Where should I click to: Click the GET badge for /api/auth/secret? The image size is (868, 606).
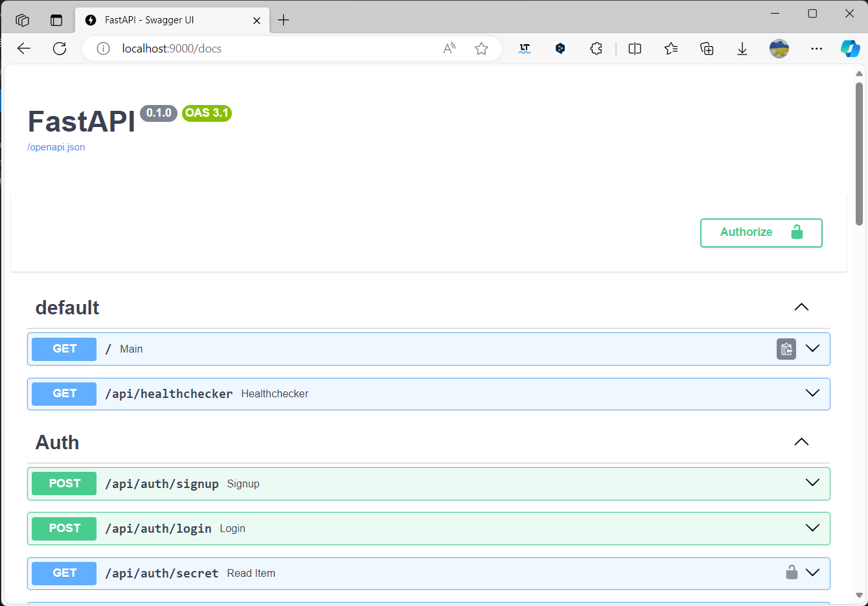(64, 573)
